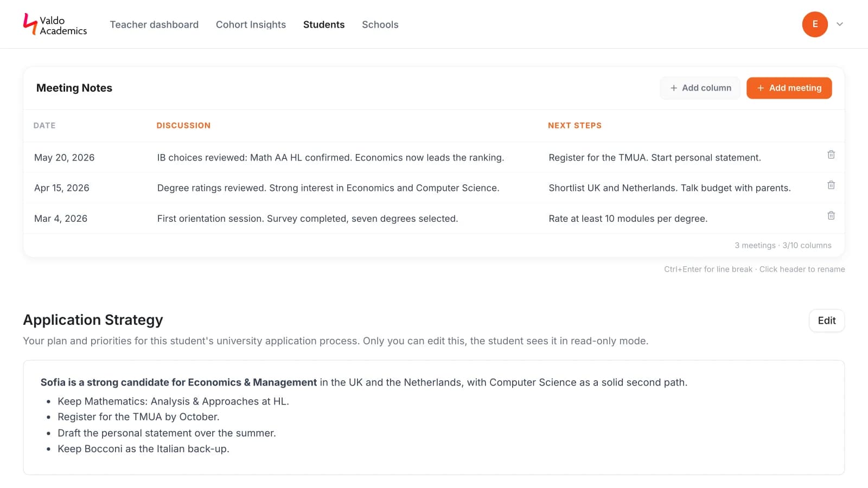The width and height of the screenshot is (868, 488).
Task: Edit the 'Degree ratings reviewed' discussion cell
Action: 328,188
